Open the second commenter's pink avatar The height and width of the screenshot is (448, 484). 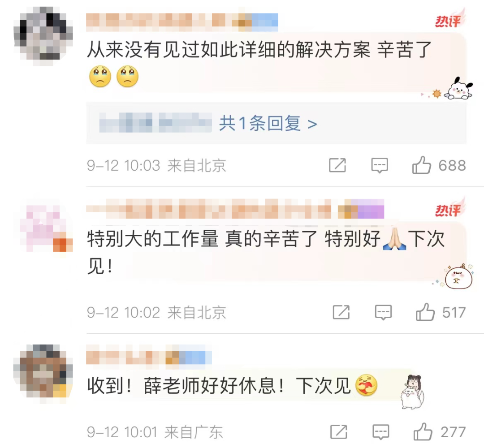point(46,228)
